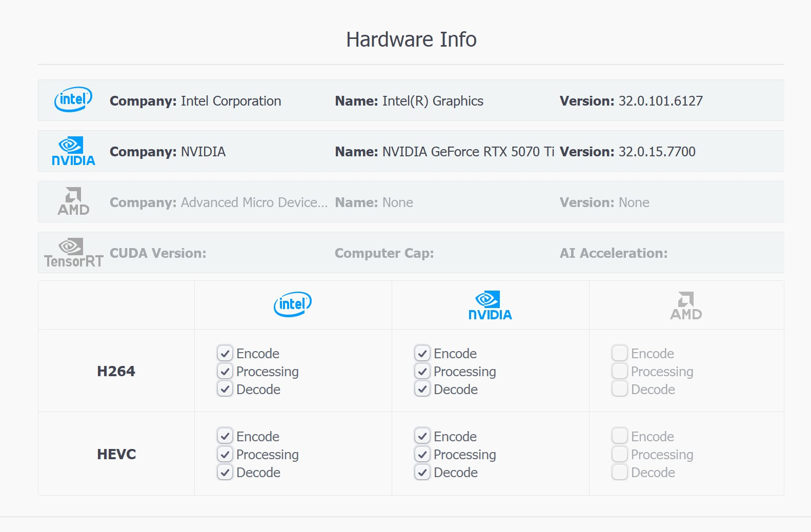This screenshot has width=811, height=532.
Task: Toggle Intel HEVC Processing checkbox
Action: (x=225, y=454)
